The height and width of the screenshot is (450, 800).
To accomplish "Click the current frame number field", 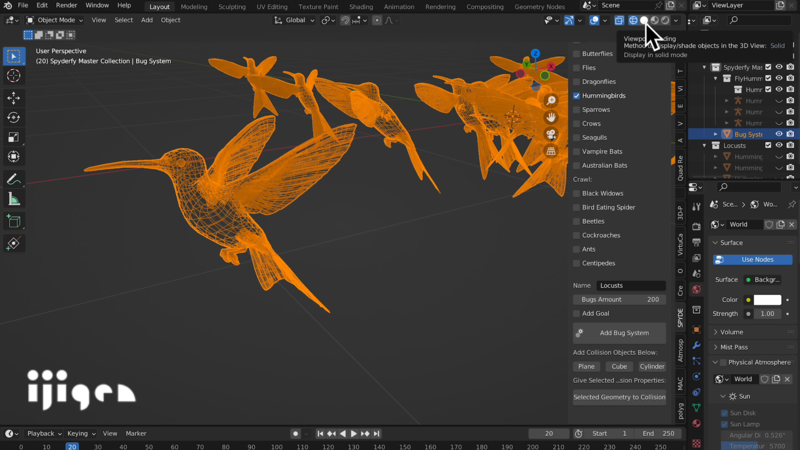I will pos(549,434).
